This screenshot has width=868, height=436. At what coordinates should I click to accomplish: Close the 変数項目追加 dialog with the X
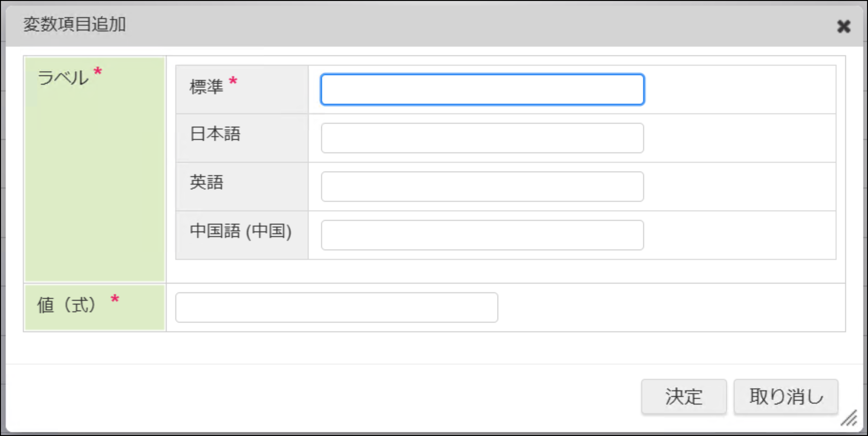tap(843, 27)
